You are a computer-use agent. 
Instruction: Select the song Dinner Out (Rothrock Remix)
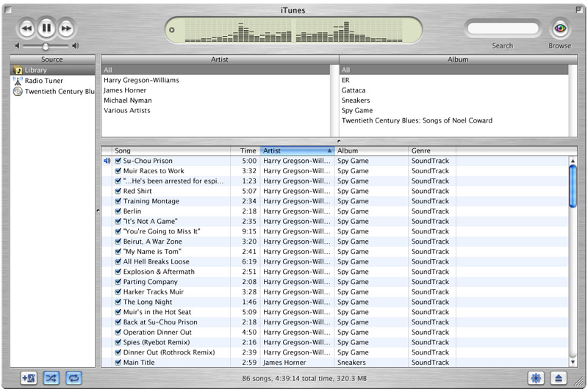[169, 352]
